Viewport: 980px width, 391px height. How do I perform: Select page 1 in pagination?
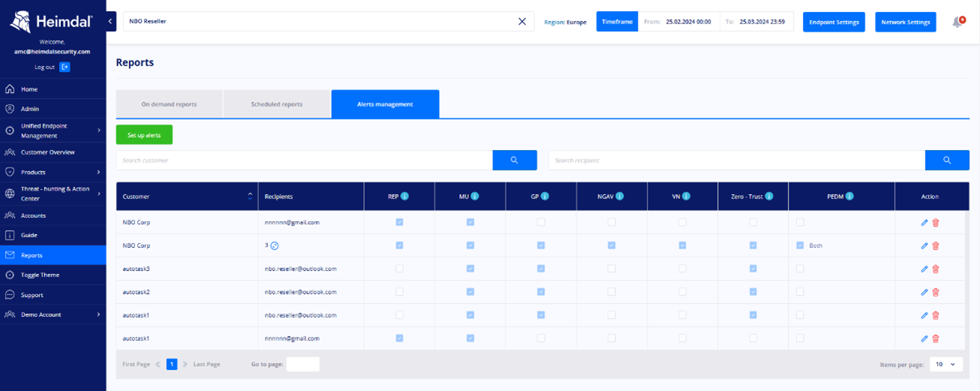click(x=171, y=364)
